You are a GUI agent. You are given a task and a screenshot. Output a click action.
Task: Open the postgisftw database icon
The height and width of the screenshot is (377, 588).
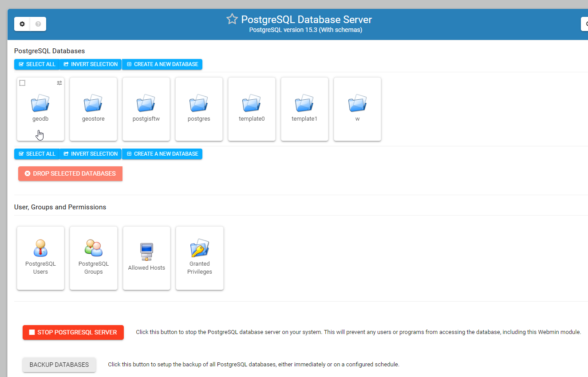tap(146, 103)
